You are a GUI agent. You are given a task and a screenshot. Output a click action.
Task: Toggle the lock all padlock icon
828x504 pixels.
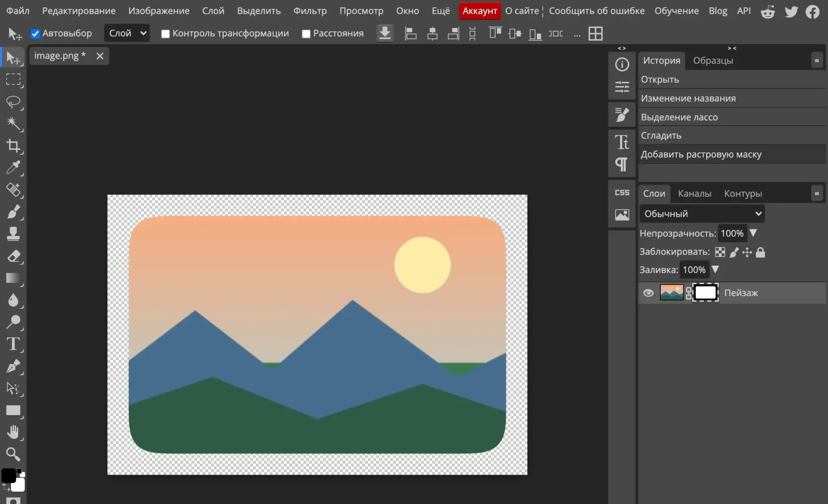pos(760,252)
